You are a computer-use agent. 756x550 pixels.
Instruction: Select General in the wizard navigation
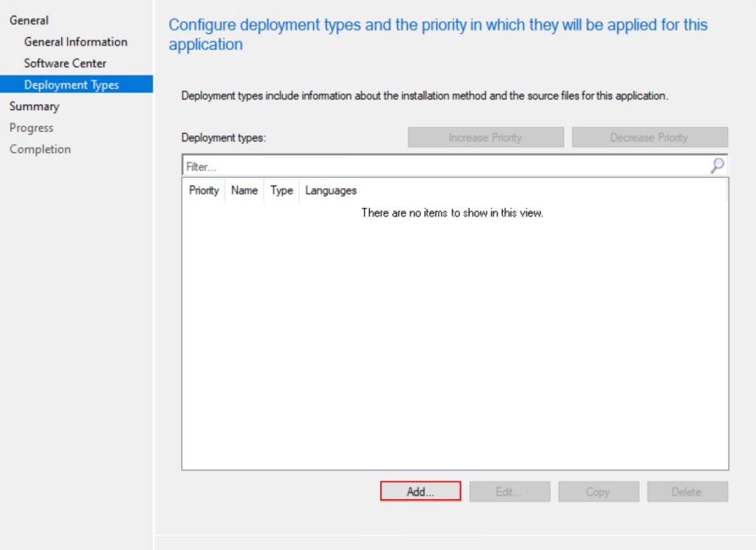30,21
